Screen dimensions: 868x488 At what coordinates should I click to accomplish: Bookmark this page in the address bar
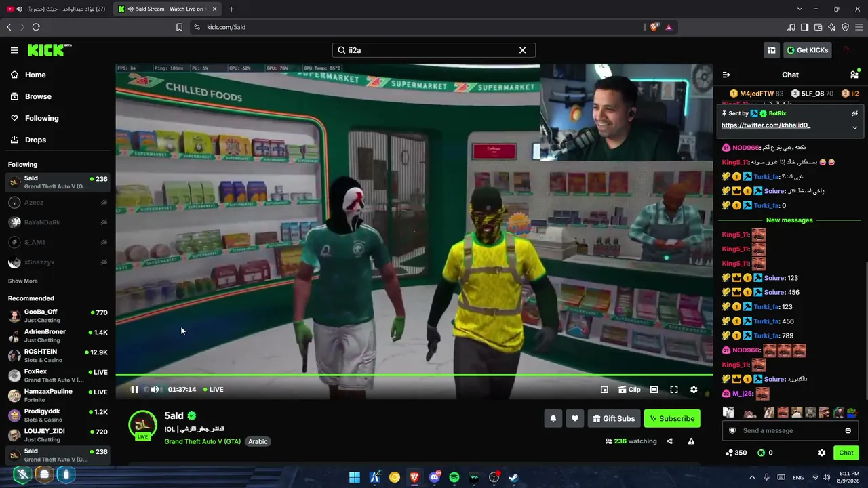(179, 27)
